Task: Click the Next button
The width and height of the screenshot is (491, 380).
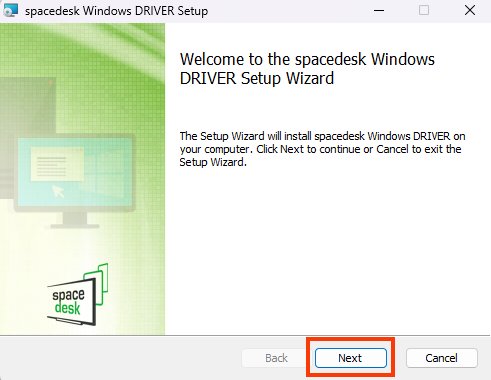Action: [351, 358]
